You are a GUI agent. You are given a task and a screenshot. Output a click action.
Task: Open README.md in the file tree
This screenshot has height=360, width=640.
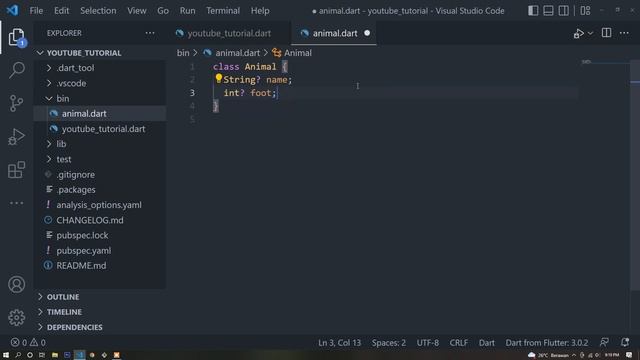(x=100, y=266)
